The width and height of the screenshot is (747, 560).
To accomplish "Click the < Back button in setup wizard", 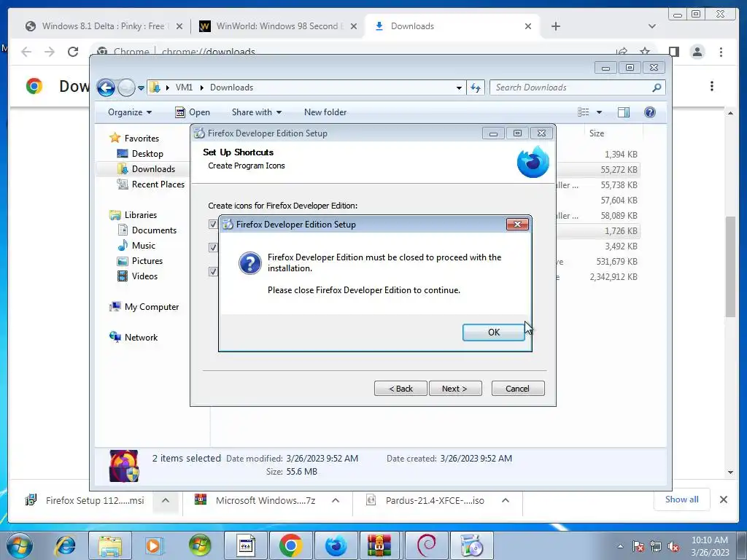I will [x=400, y=388].
